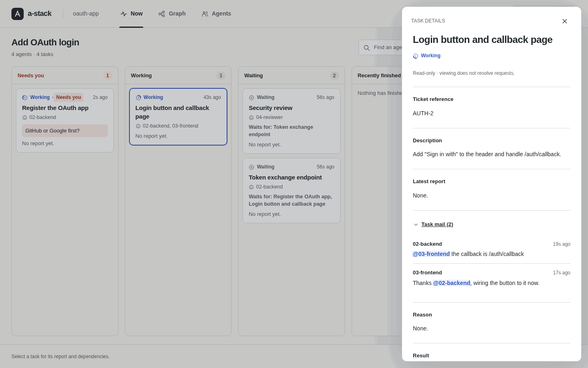The width and height of the screenshot is (588, 368).
Task: Click the agent icon on Token exchange endpoint card
Action: [x=252, y=187]
